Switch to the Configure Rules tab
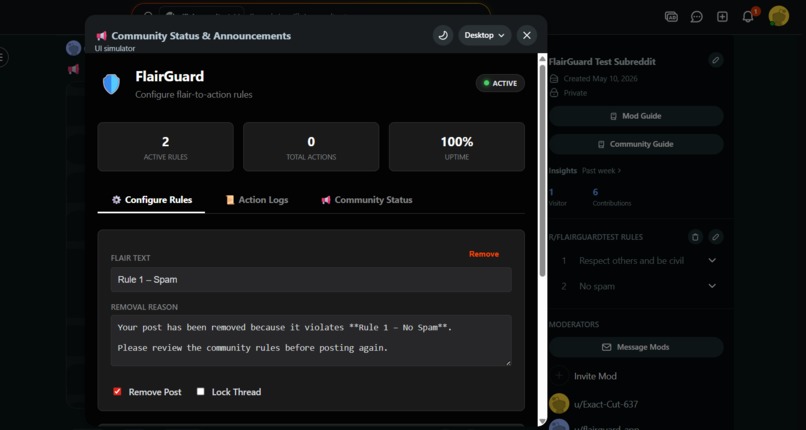This screenshot has height=430, width=806. [x=152, y=200]
